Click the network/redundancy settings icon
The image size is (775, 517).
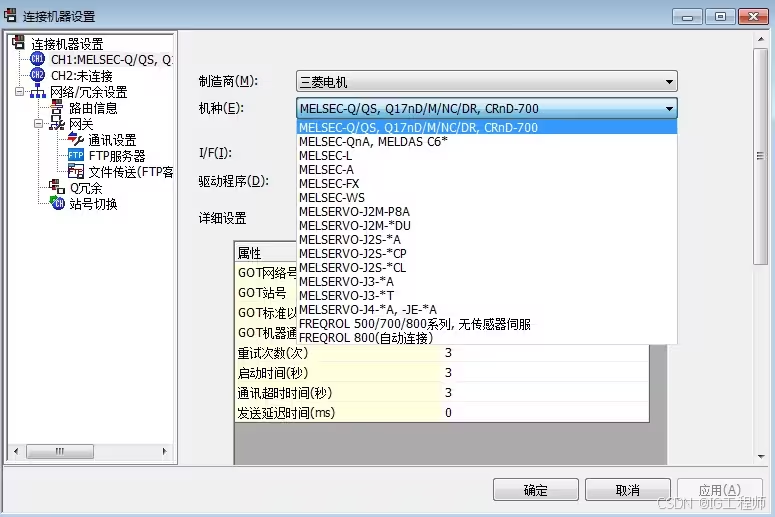38,91
